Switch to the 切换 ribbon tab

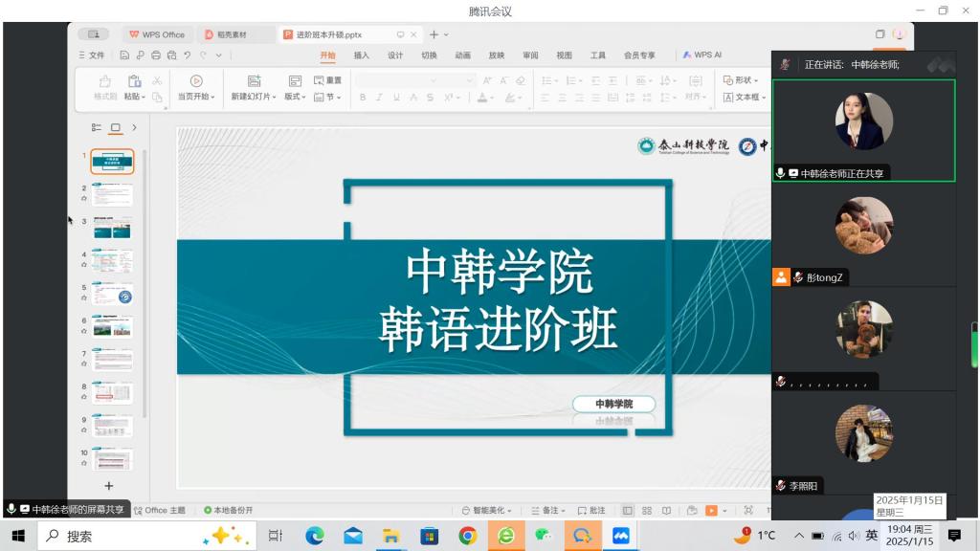pos(429,55)
